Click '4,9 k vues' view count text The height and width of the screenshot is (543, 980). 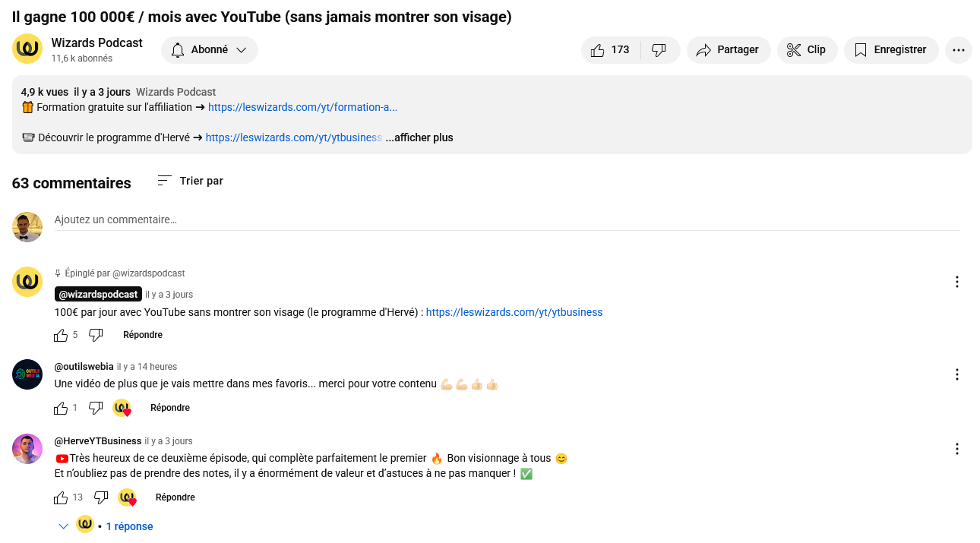(45, 92)
